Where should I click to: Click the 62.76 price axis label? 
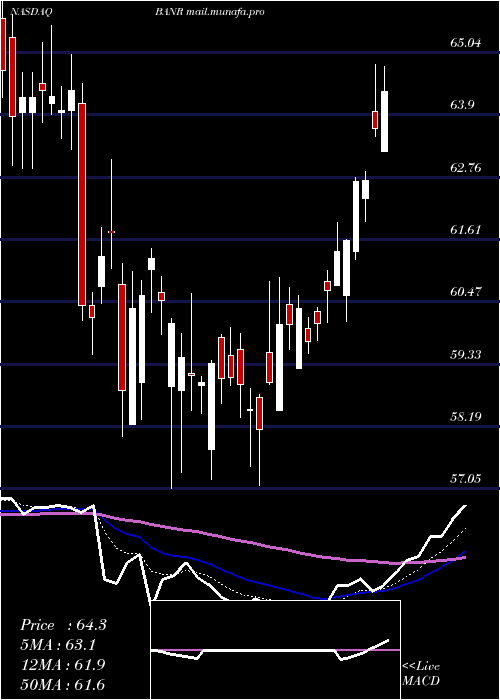tap(466, 168)
